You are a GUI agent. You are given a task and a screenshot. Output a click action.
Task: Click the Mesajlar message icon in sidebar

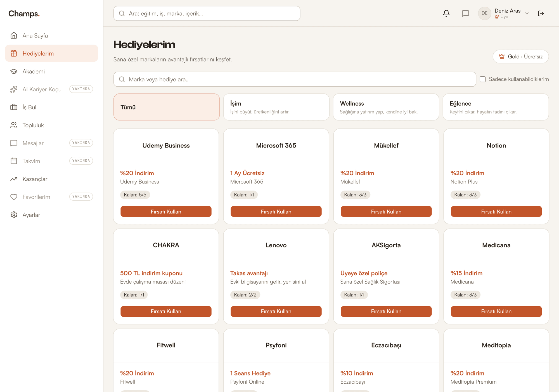point(14,143)
